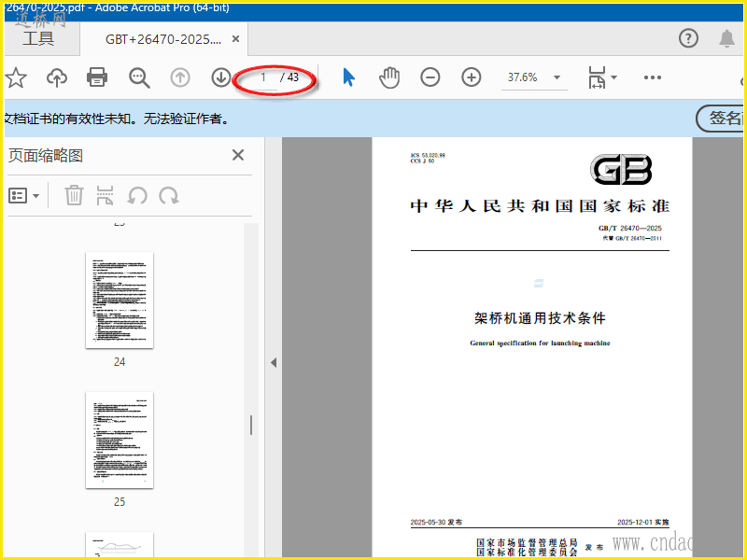This screenshot has width=747, height=560.
Task: Click the GB/T 26470—2025 standard number
Action: 629,228
